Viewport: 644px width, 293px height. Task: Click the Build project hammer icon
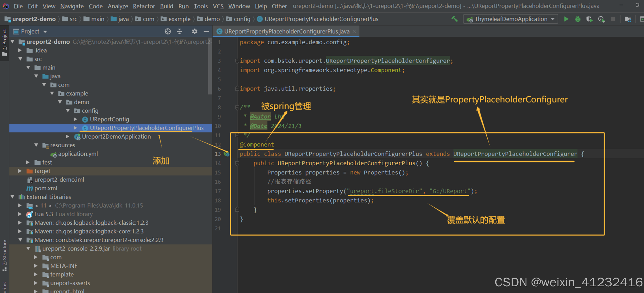pos(455,19)
